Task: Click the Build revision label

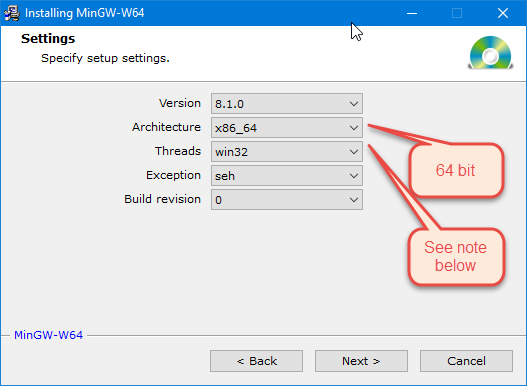Action: click(x=163, y=199)
